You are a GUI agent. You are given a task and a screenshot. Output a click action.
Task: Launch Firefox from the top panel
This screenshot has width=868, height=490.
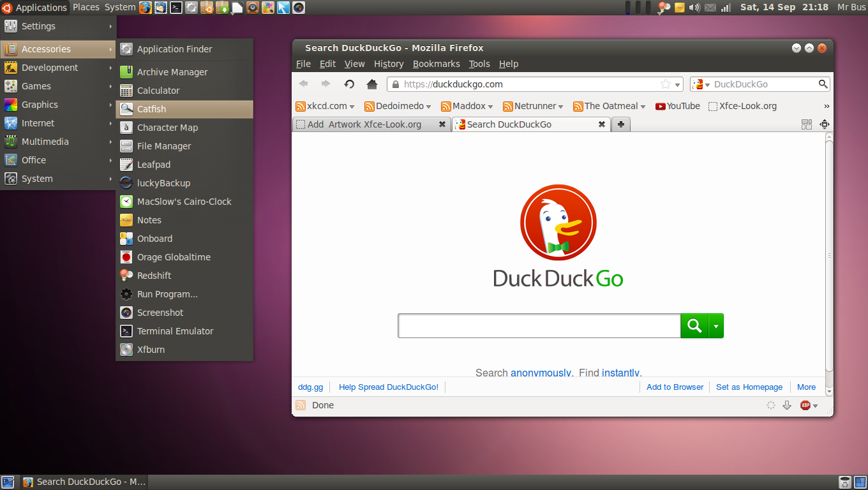146,8
